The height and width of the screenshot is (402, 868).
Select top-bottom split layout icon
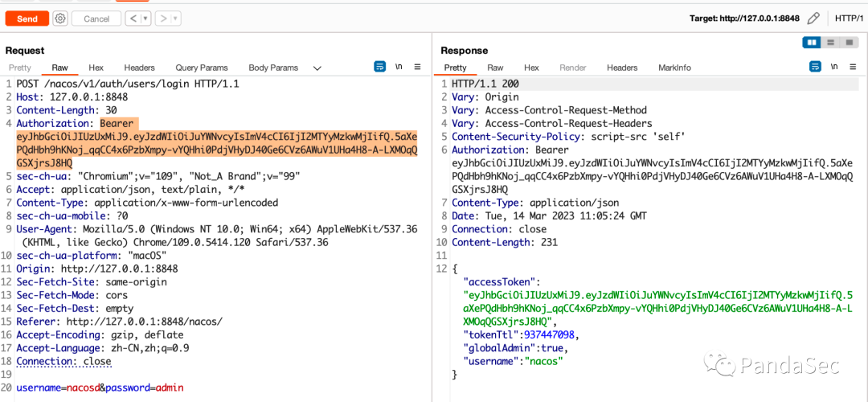[829, 42]
